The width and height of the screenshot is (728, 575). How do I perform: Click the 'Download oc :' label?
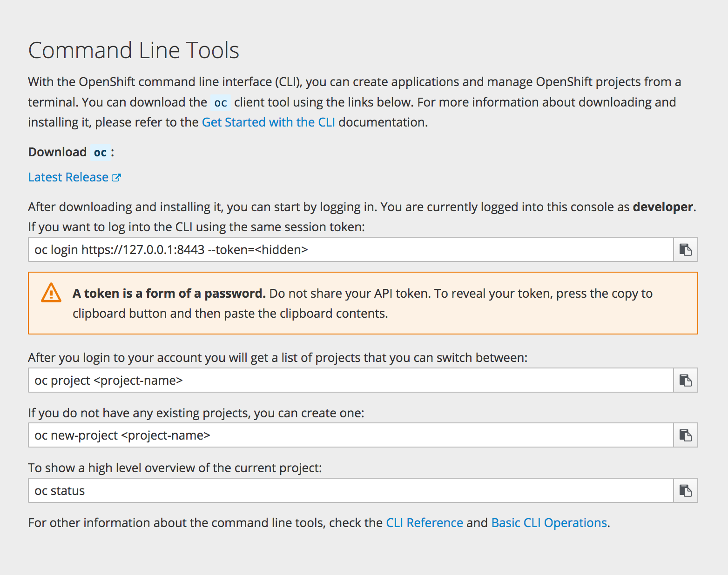coord(71,152)
